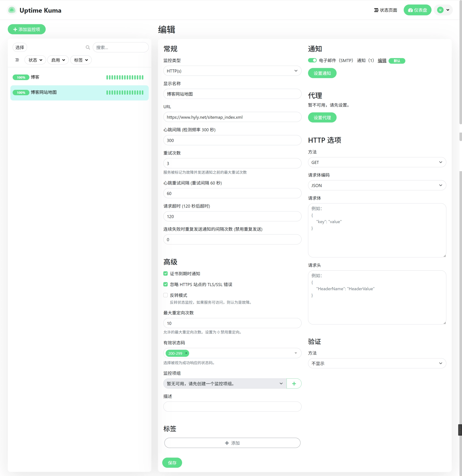Open 请求体编码 JSON dropdown
The height and width of the screenshot is (476, 462).
[377, 185]
